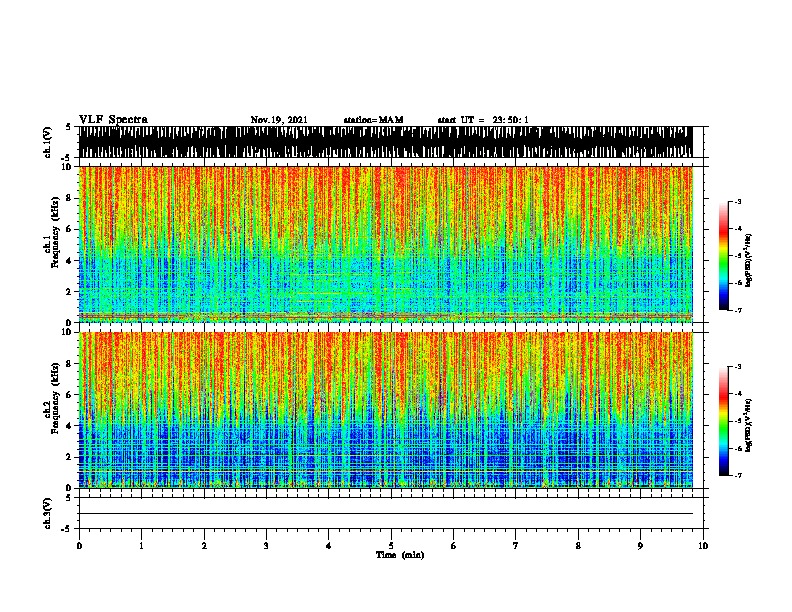Click time axis tick label "3"
792x612 pixels.
[266, 546]
